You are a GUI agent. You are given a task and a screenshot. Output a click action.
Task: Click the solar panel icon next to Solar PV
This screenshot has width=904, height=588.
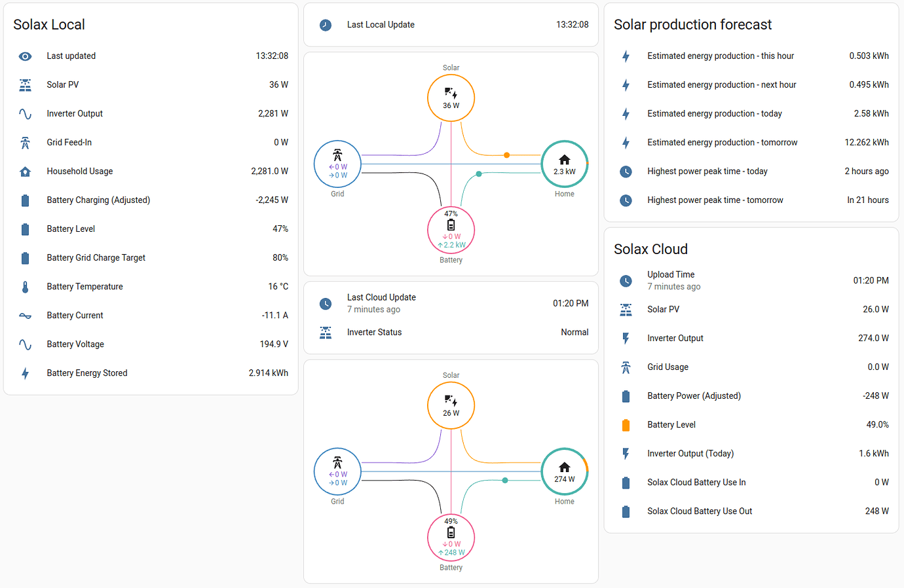(x=25, y=84)
